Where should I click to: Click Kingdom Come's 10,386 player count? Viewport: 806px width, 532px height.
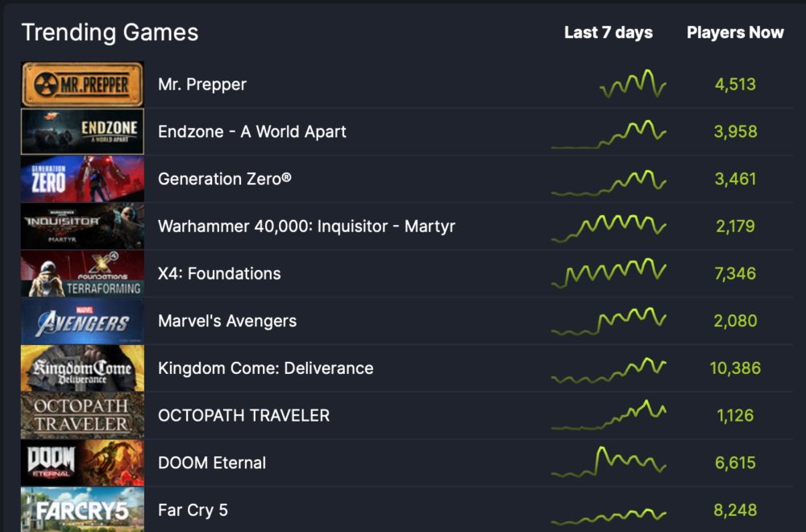coord(735,368)
